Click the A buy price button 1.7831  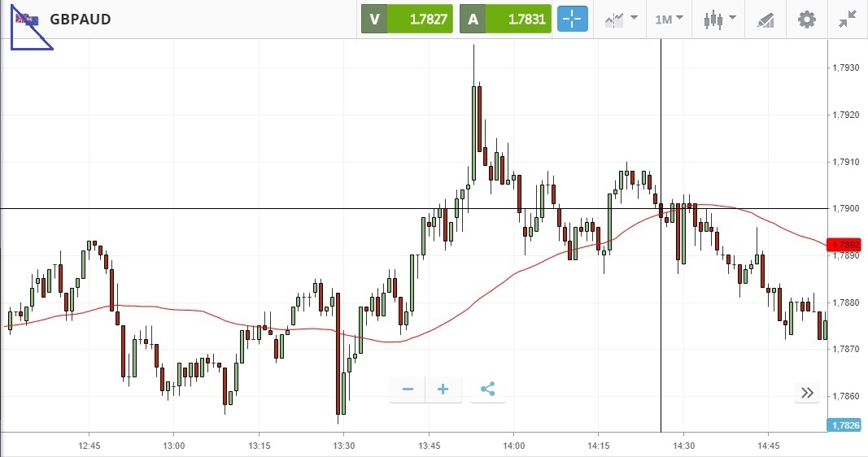[505, 19]
